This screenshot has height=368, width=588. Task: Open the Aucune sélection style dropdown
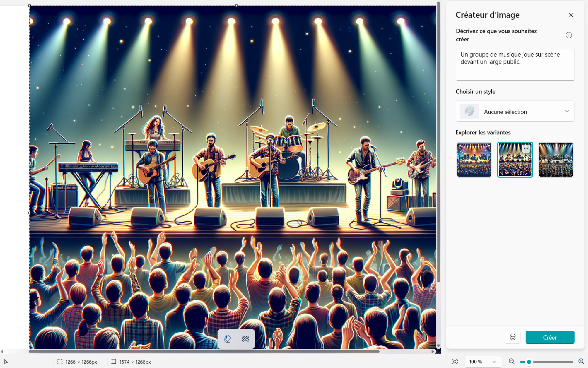coord(515,111)
